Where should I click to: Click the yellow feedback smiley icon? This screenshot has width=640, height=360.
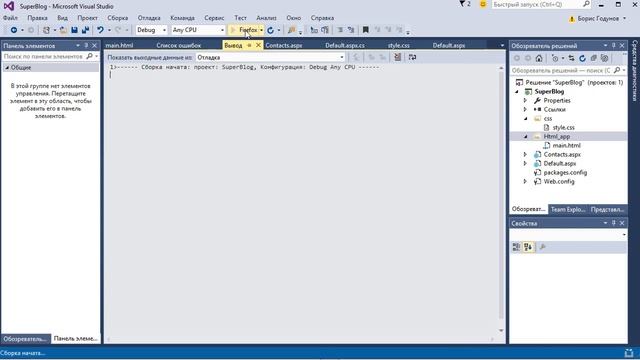point(482,4)
